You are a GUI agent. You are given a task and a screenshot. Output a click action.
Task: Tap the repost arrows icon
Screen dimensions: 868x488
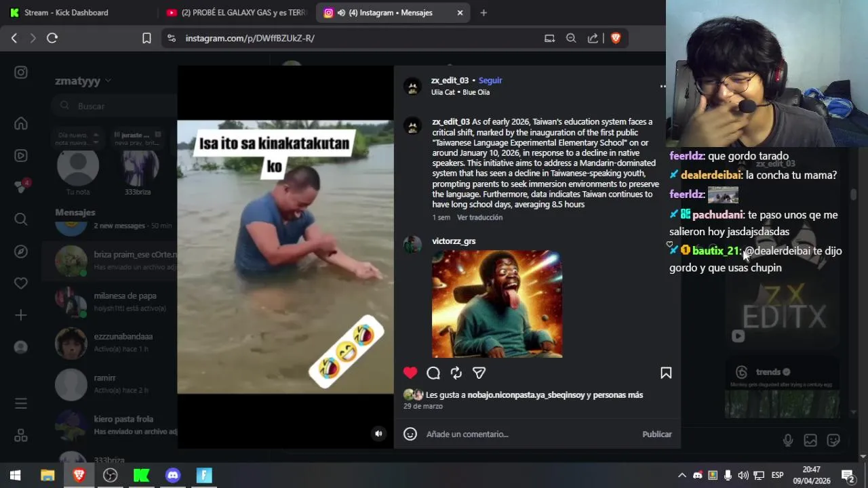456,373
